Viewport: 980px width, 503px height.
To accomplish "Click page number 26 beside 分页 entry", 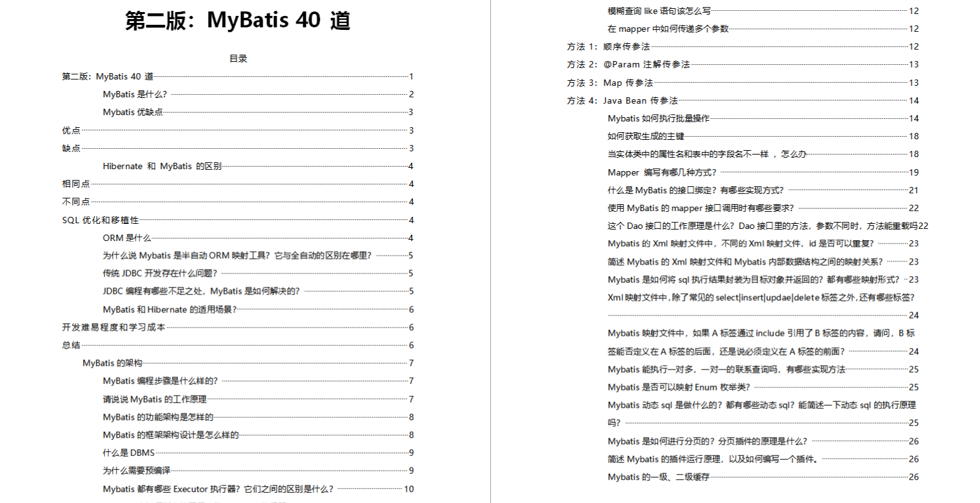I will (x=914, y=441).
